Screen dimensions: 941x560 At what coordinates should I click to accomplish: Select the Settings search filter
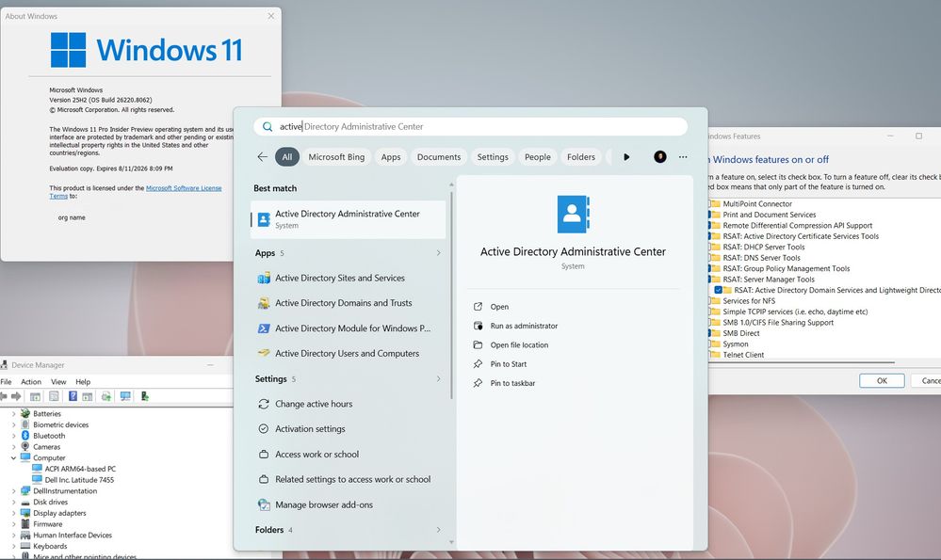[x=493, y=157]
